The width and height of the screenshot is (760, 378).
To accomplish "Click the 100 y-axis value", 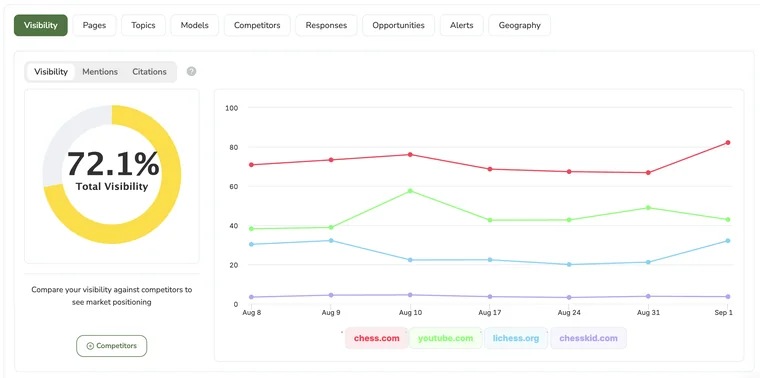I will coord(232,108).
